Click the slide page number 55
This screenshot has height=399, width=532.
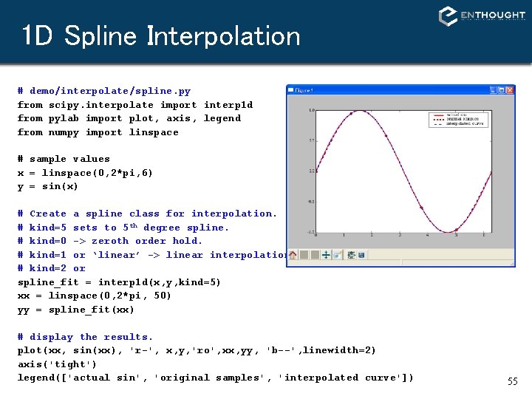[x=512, y=381]
